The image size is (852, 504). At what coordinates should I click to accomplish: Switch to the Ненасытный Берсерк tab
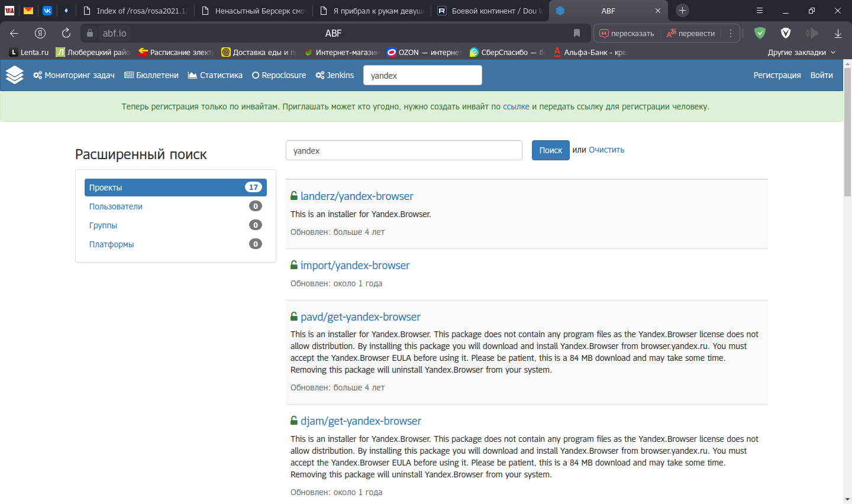[254, 11]
